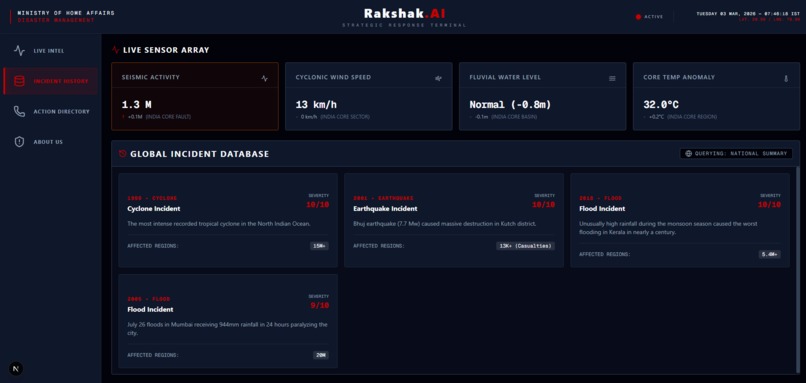806x383 pixels.
Task: Click the waves icon on Fluvial Water Level card
Action: 612,78
